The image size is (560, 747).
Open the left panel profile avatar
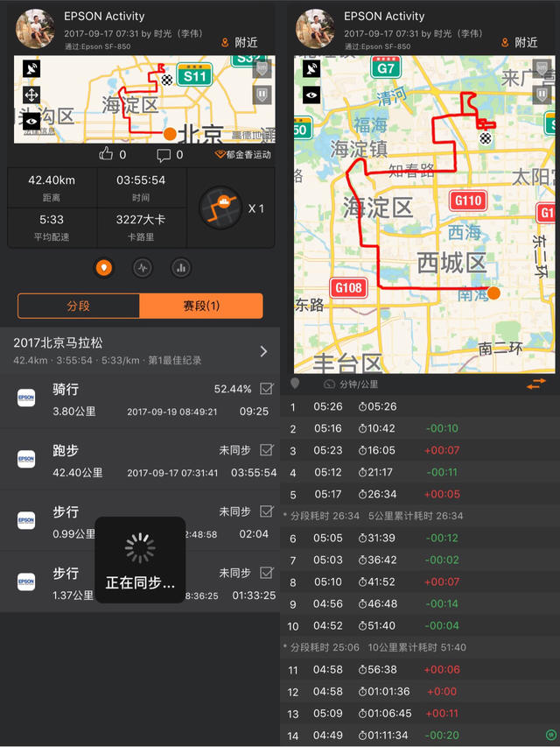click(35, 28)
